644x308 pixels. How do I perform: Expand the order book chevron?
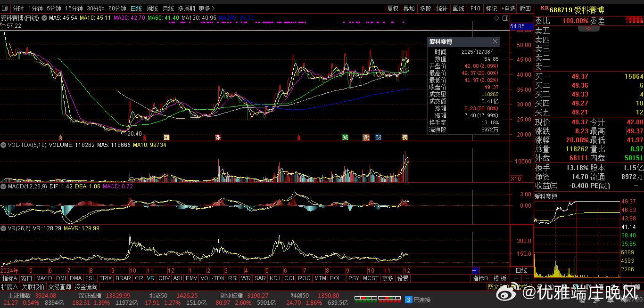pyautogui.click(x=588, y=29)
